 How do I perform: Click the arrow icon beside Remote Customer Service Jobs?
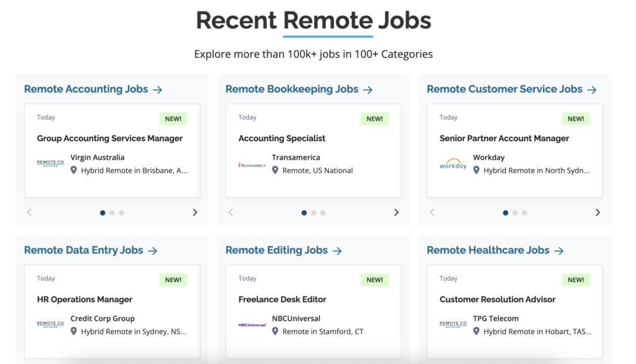592,89
